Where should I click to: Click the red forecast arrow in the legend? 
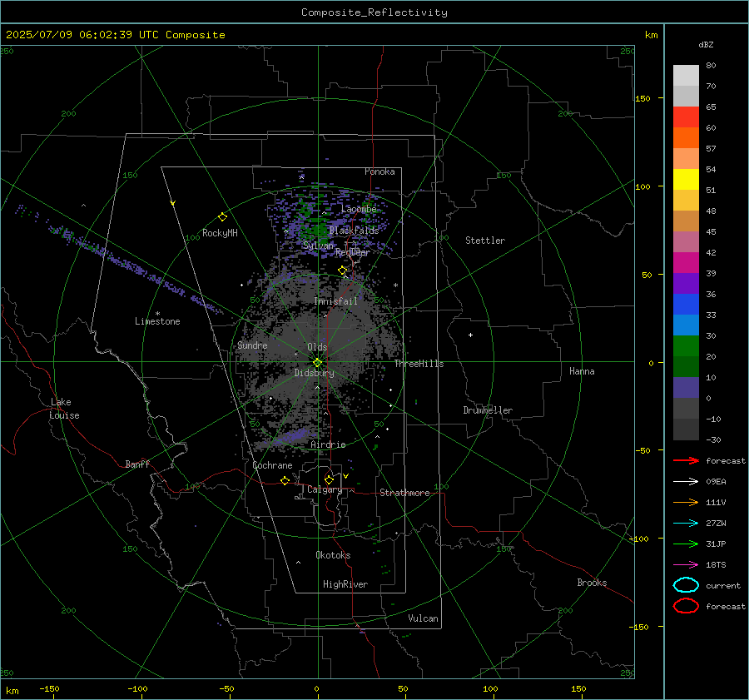point(686,460)
